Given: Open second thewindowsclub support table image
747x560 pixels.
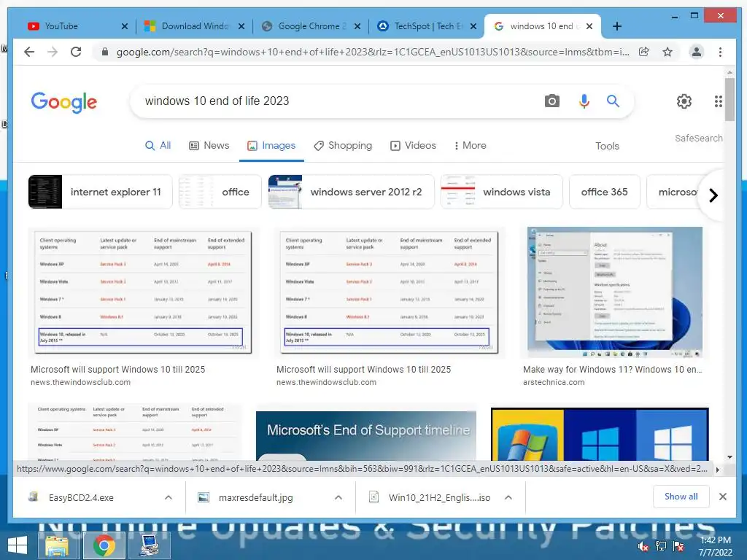Looking at the screenshot, I should point(390,292).
